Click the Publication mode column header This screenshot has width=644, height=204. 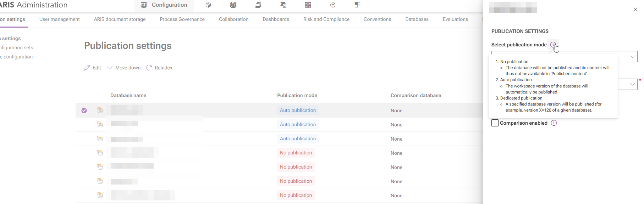pos(297,95)
